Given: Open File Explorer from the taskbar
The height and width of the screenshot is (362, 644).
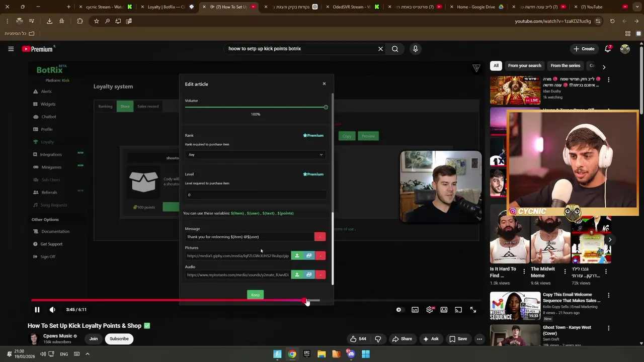Looking at the screenshot, I should tap(321, 354).
